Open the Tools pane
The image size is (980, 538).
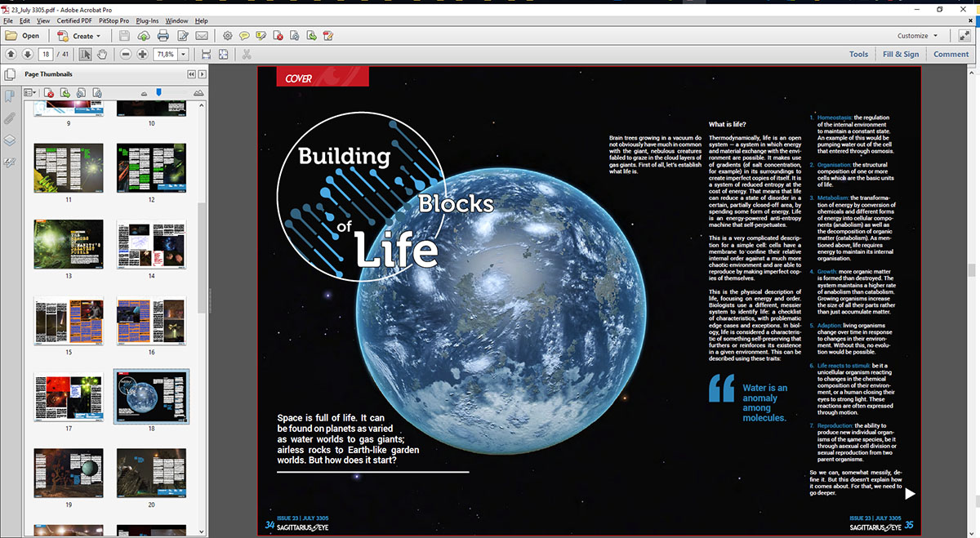(x=858, y=55)
